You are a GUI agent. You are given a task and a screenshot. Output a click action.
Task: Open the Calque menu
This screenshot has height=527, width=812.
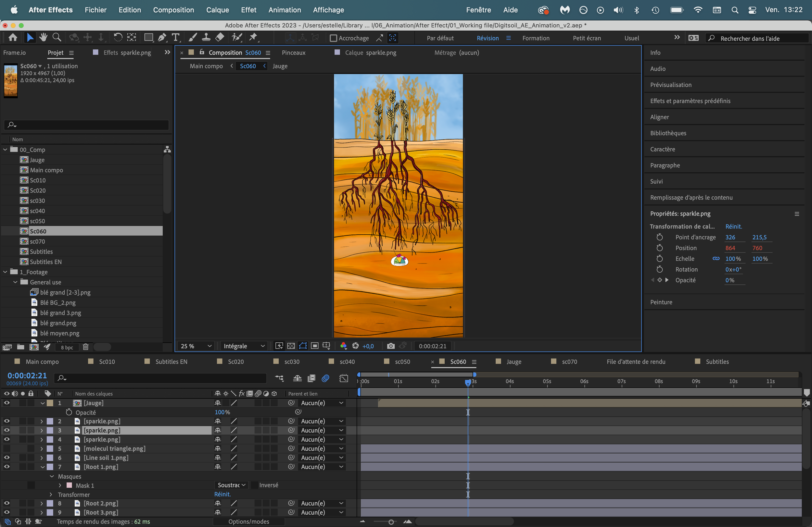[217, 10]
